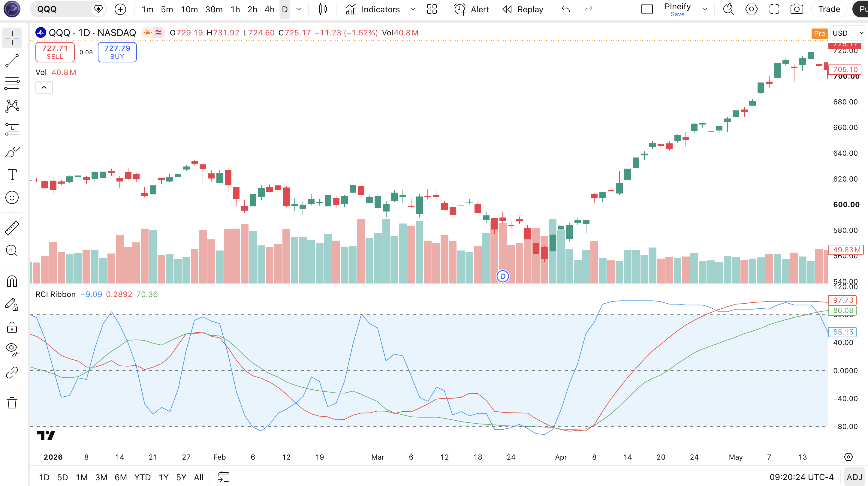Viewport: 868px width, 486px height.
Task: Toggle stay in drawing mode
Action: click(12, 304)
